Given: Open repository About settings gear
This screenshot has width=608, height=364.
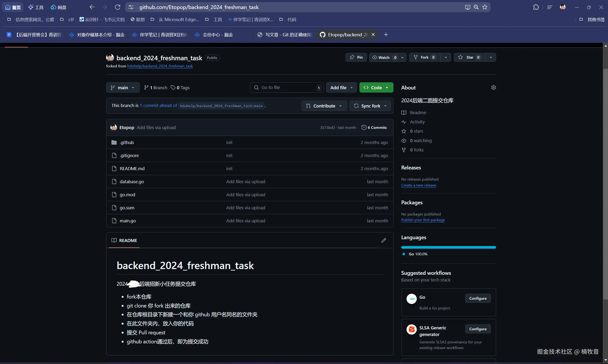Looking at the screenshot, I should tap(493, 88).
